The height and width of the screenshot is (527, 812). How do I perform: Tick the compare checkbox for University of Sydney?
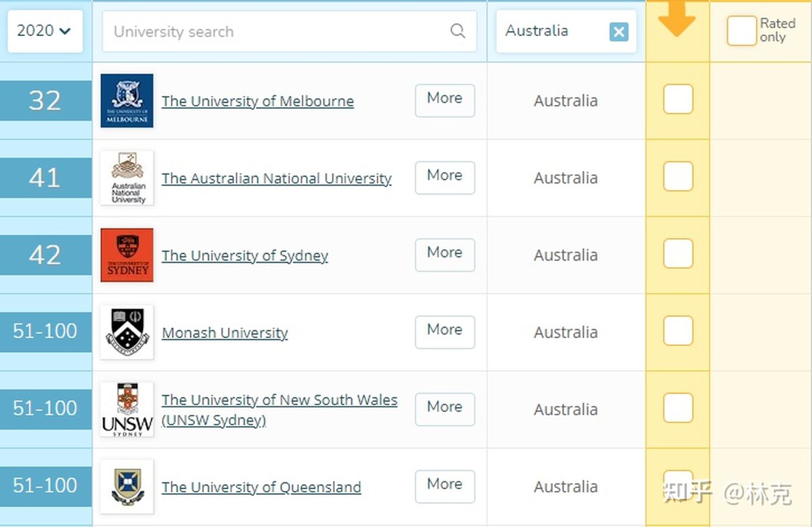pyautogui.click(x=678, y=253)
